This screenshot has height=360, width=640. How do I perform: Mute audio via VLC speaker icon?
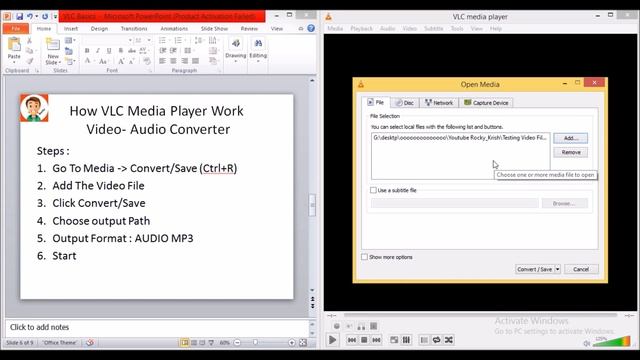(587, 343)
